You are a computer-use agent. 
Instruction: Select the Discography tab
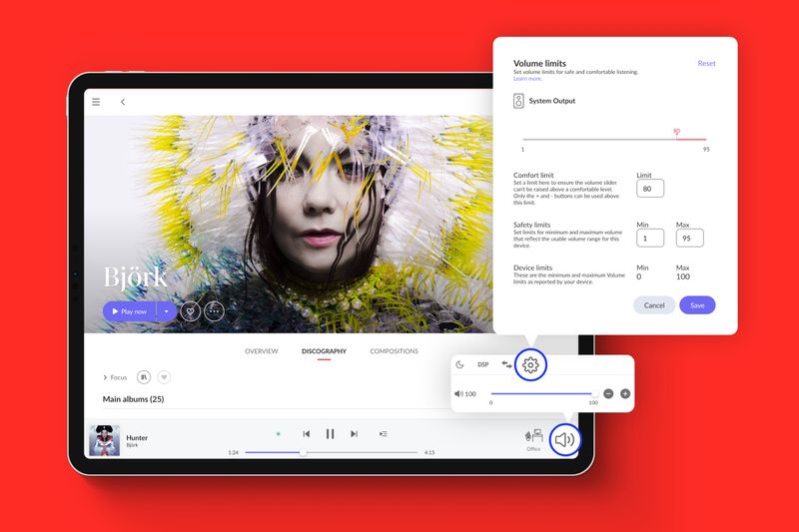[x=324, y=351]
